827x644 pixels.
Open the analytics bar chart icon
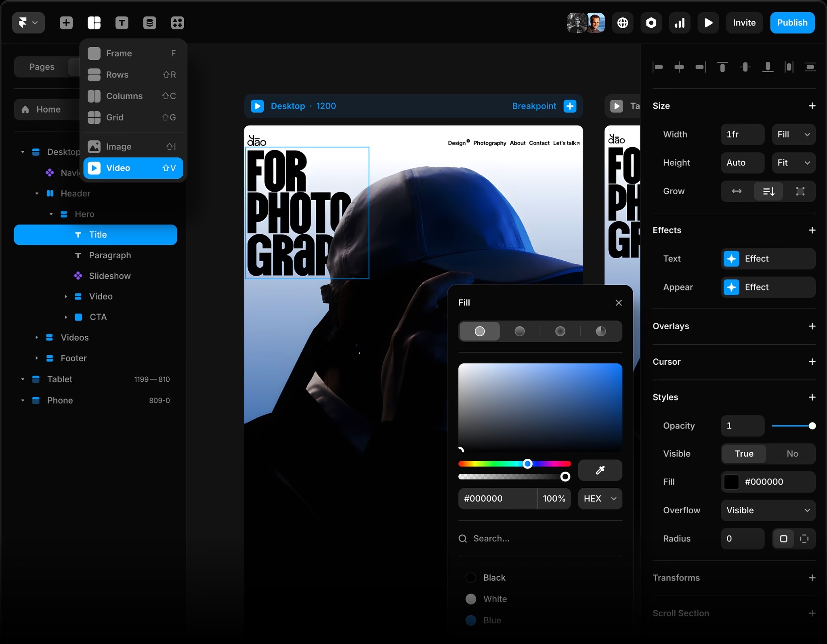point(680,23)
